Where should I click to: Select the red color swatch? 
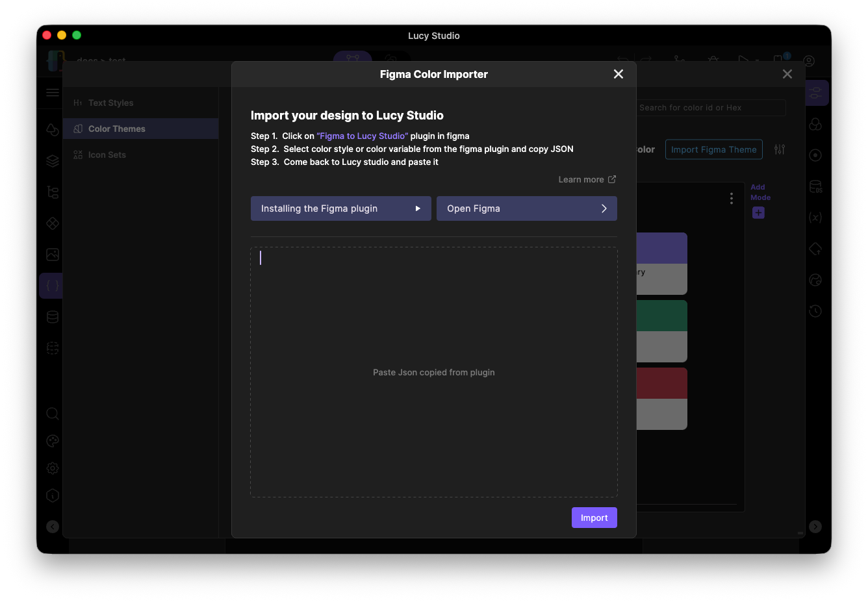(x=661, y=383)
